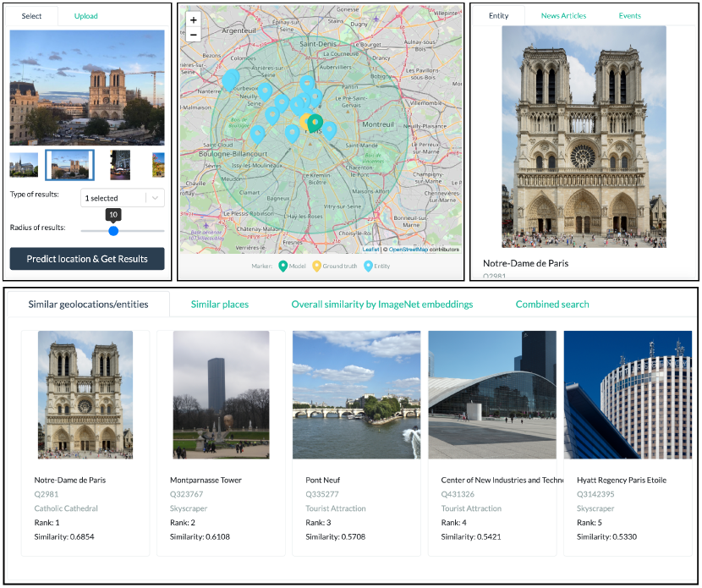Click the Montparnasse Tower card title

pos(206,480)
